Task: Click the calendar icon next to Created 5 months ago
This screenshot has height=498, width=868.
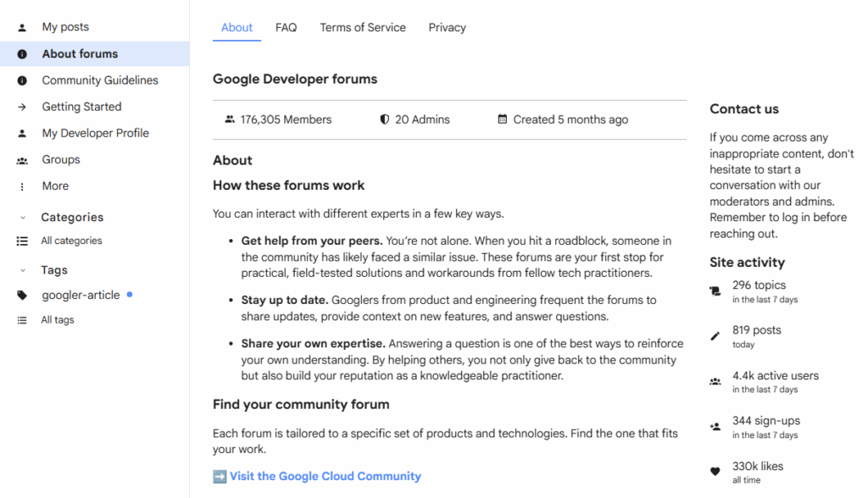Action: [502, 119]
